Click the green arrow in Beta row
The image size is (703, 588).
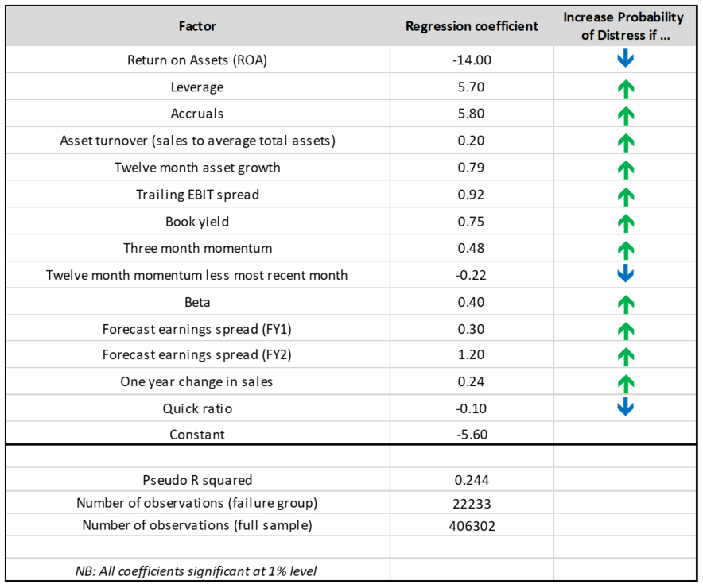[x=625, y=303]
